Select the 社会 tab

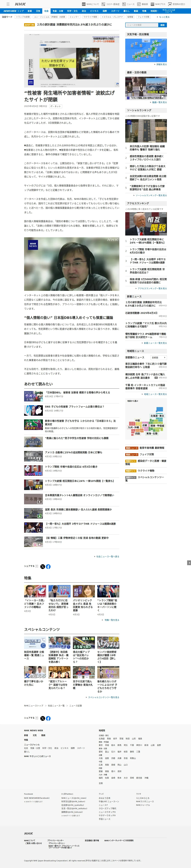(47, 11)
